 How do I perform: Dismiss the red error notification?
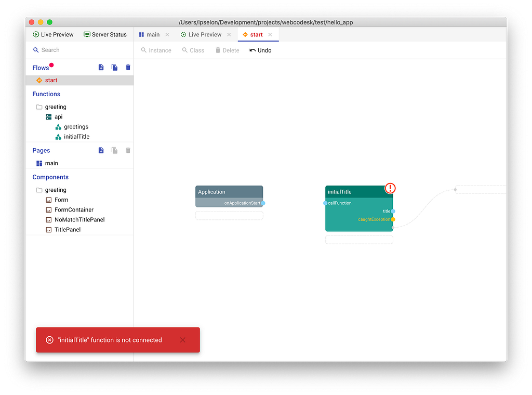click(x=182, y=340)
